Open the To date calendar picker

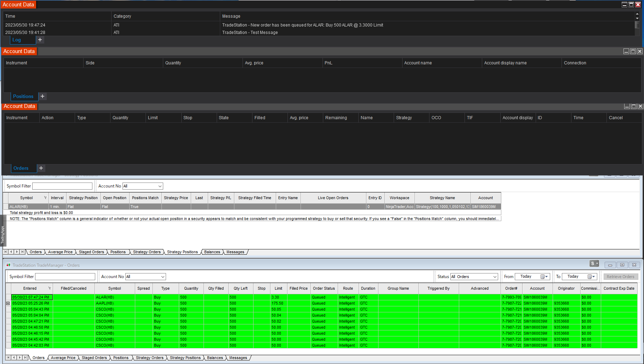[591, 277]
